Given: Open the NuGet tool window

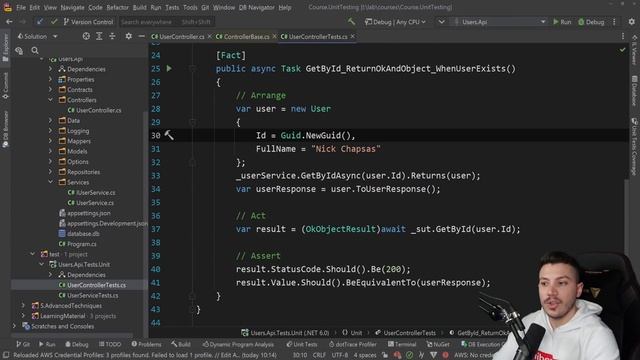Looking at the screenshot, I should click(x=438, y=344).
